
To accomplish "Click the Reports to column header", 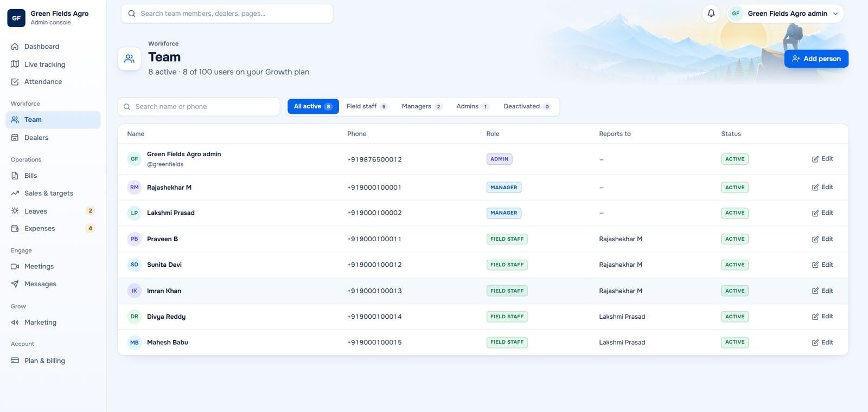I will point(615,134).
